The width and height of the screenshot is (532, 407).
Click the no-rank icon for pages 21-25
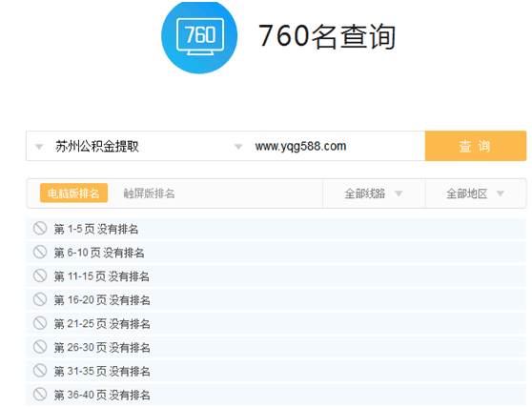tap(40, 323)
